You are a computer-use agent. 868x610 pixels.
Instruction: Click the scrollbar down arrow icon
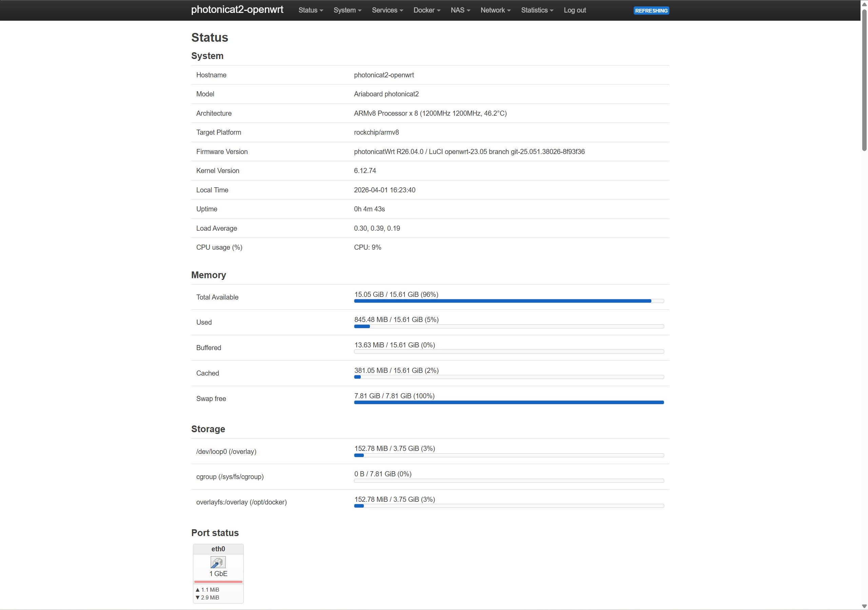pyautogui.click(x=865, y=607)
